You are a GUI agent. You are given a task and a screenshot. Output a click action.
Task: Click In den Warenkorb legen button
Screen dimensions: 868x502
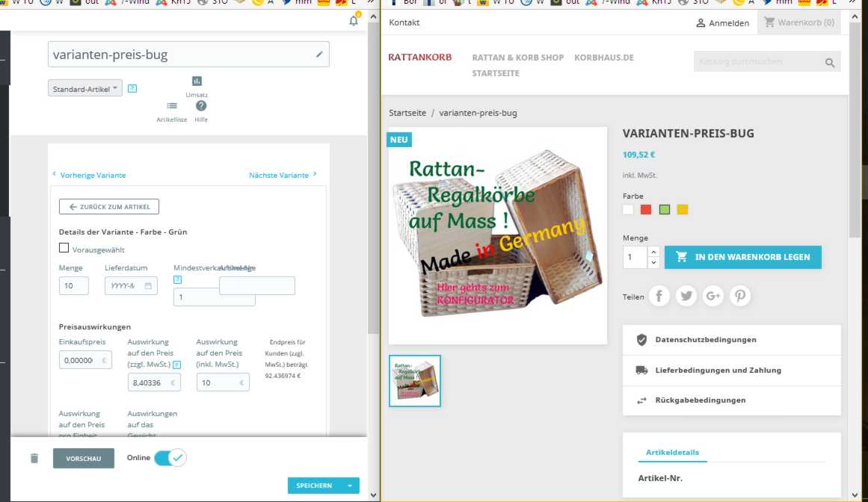(x=743, y=257)
